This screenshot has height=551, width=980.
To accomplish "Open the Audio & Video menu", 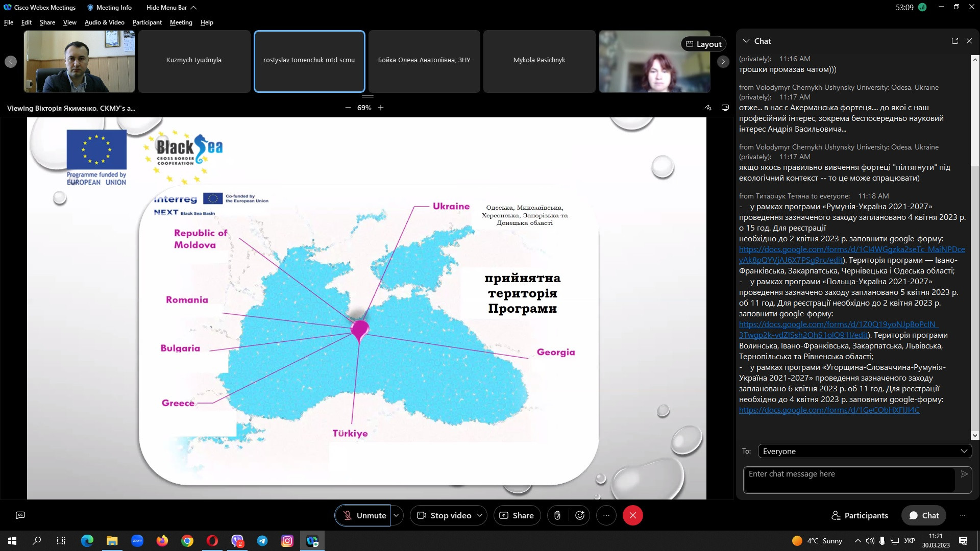I will (104, 22).
